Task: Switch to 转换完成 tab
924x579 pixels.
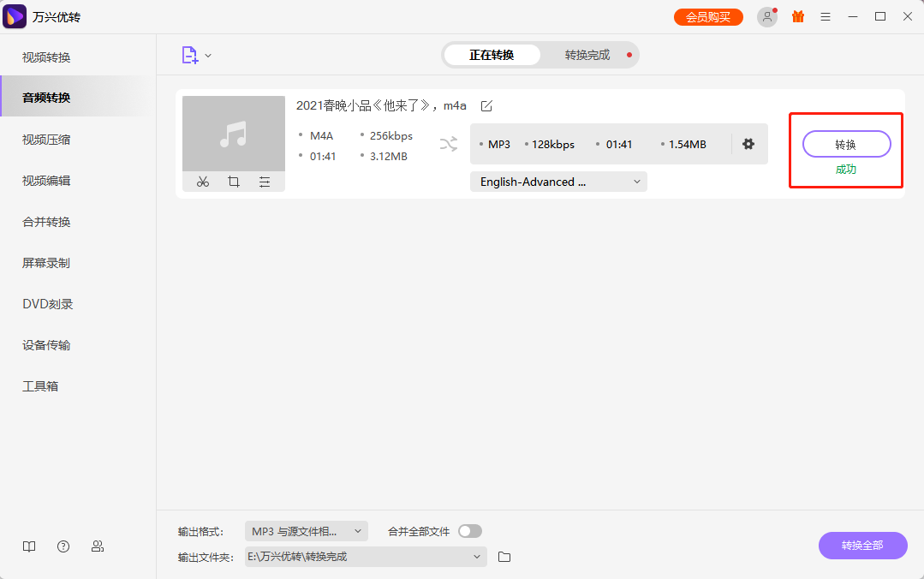Action: [x=587, y=55]
